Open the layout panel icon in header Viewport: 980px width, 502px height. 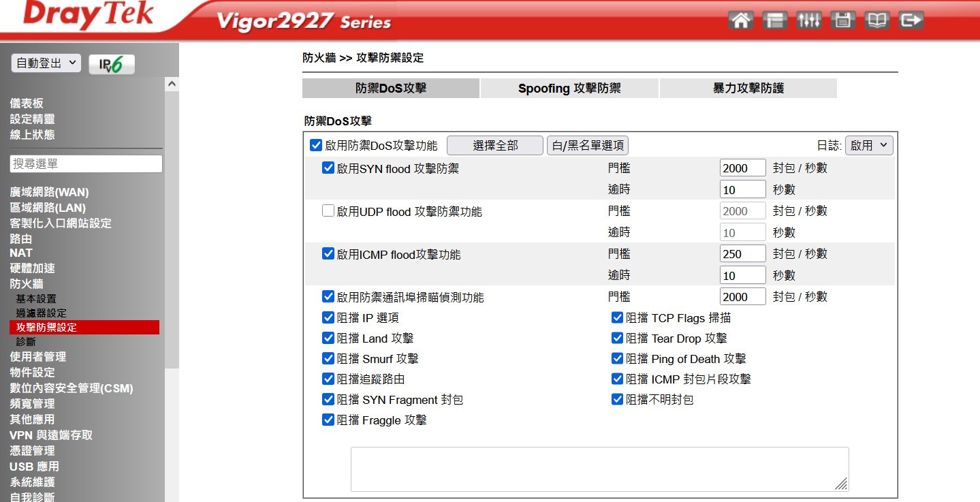pyautogui.click(x=774, y=20)
